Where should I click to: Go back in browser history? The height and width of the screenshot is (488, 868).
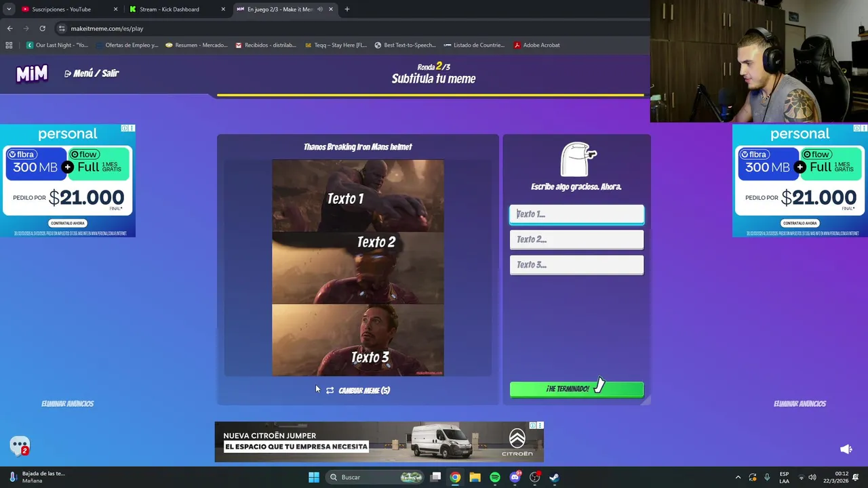click(x=9, y=28)
